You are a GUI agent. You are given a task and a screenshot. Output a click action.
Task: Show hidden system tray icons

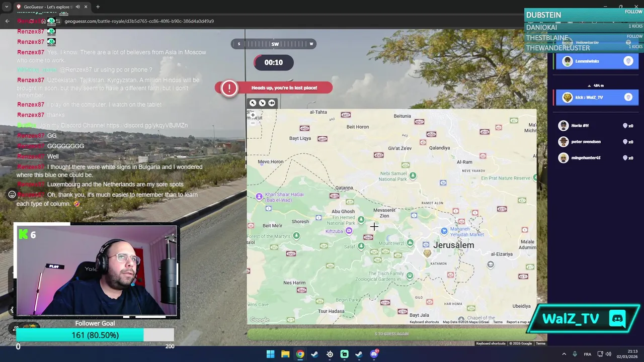[563, 354]
